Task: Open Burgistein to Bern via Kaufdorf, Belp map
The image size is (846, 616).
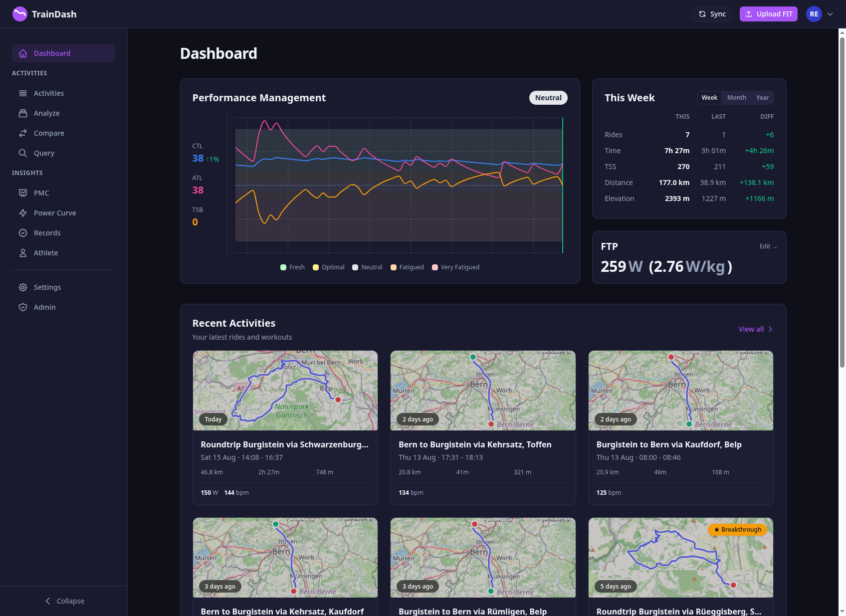Action: pyautogui.click(x=681, y=391)
